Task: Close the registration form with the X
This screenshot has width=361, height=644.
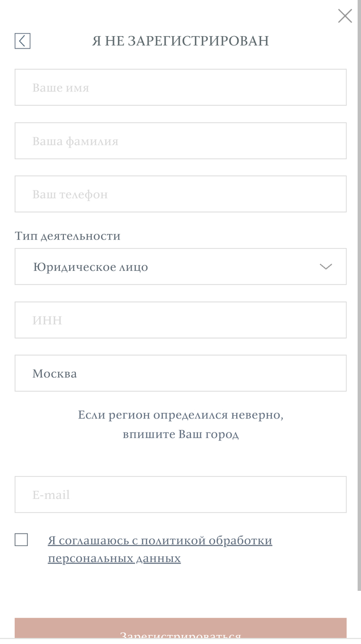Action: [344, 16]
